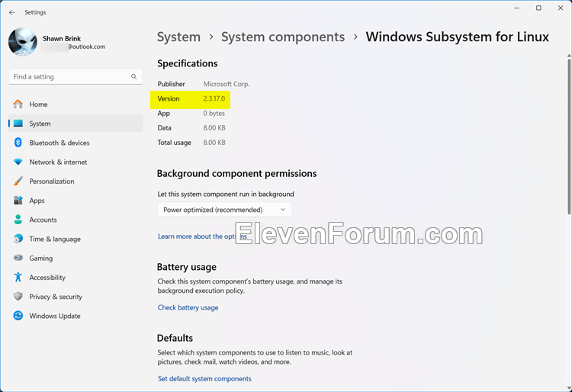Click Windows Subsystem for Linux page title
The width and height of the screenshot is (572, 392).
click(x=457, y=37)
